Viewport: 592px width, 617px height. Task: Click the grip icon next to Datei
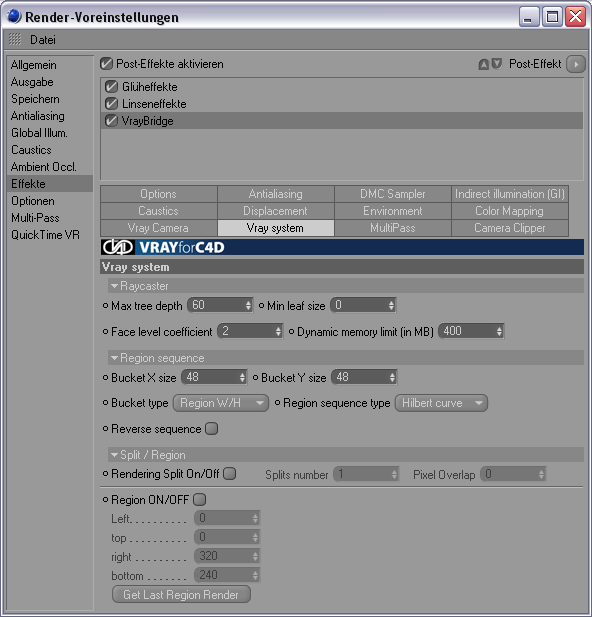click(x=15, y=39)
